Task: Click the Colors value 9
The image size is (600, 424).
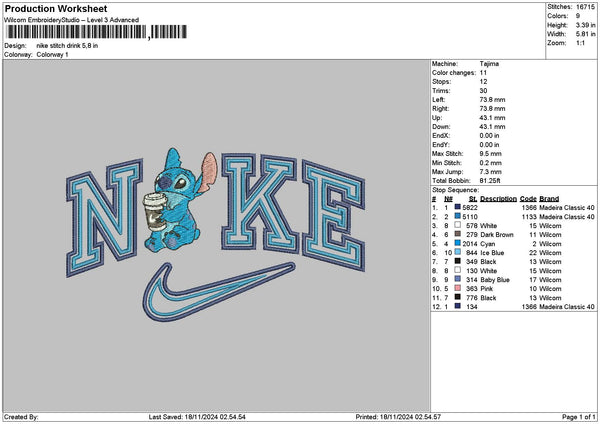Action: [x=578, y=16]
